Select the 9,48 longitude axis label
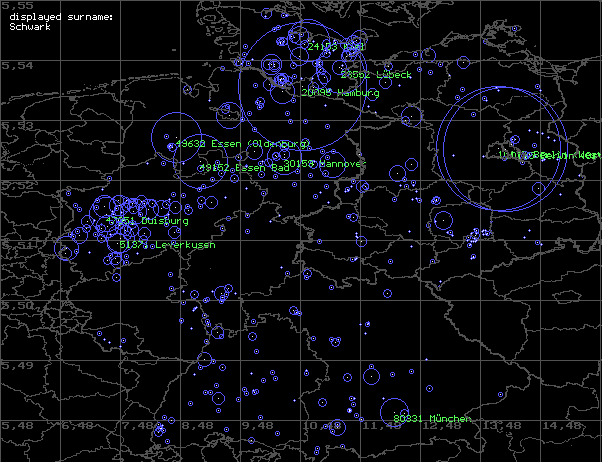 259,425
